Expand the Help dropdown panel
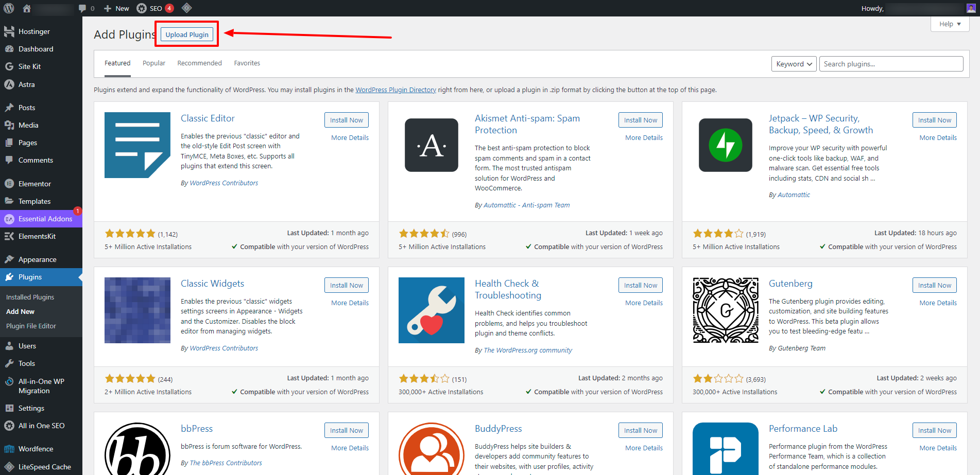 pos(950,24)
